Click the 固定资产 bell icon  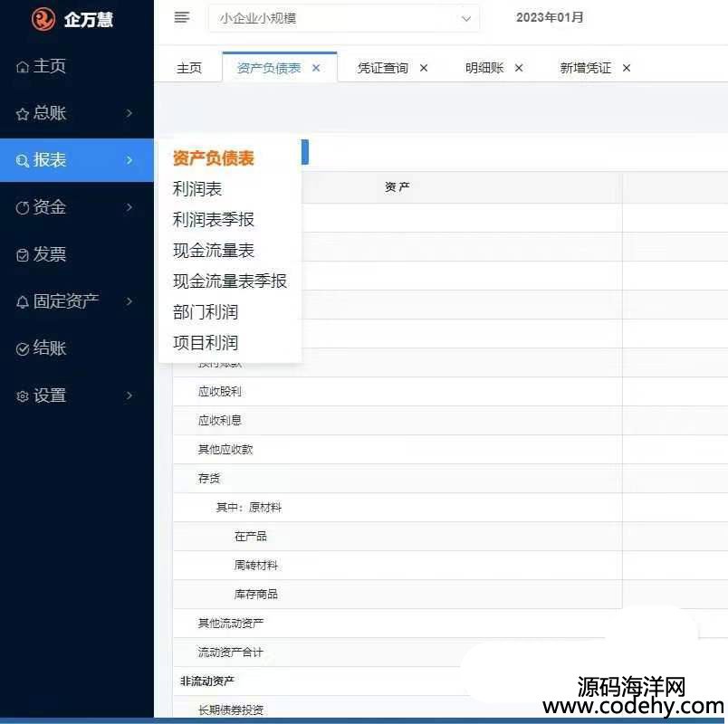click(x=23, y=302)
